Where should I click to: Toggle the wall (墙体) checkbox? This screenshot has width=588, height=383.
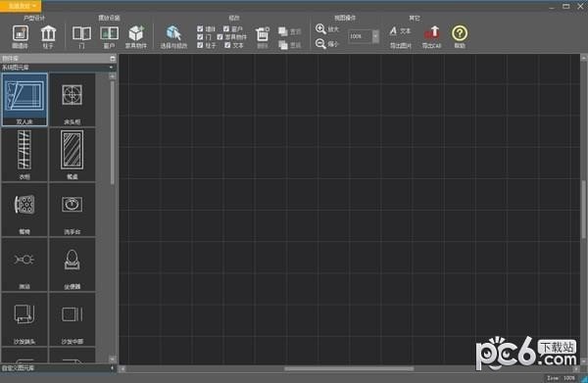pyautogui.click(x=200, y=28)
